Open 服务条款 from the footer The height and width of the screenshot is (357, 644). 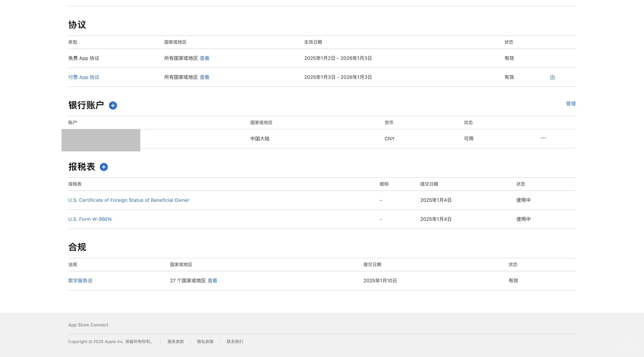175,342
